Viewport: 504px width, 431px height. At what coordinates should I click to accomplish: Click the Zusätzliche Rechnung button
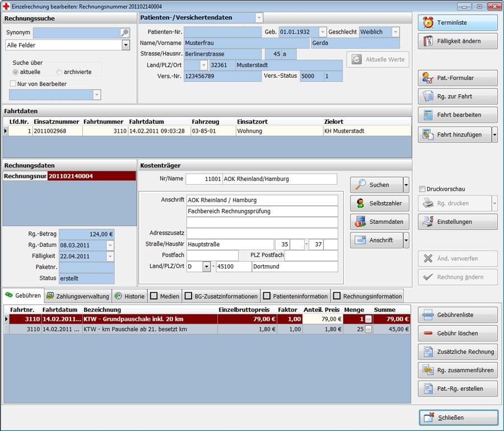(x=458, y=352)
